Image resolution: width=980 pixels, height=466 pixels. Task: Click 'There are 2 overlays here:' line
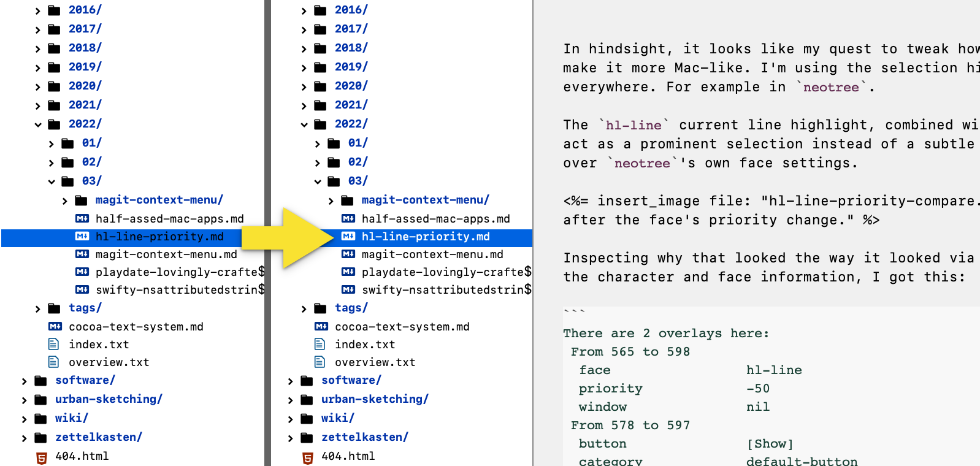(x=666, y=333)
